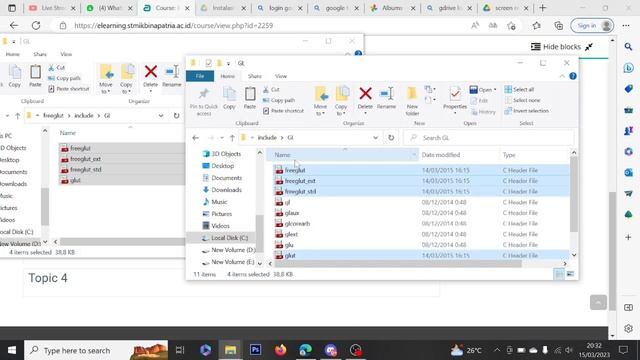Screen dimensions: 640x360
Task: Sort by Date modified column
Action: click(440, 155)
